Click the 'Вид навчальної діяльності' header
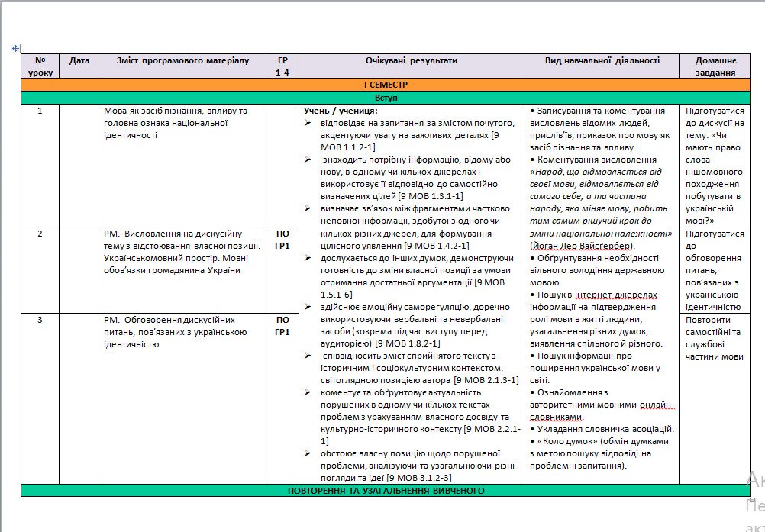This screenshot has height=532, width=765. [602, 66]
